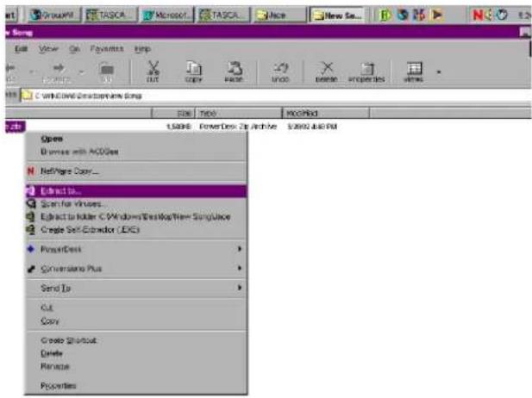Open the View menu
The width and height of the screenshot is (532, 398).
point(48,49)
